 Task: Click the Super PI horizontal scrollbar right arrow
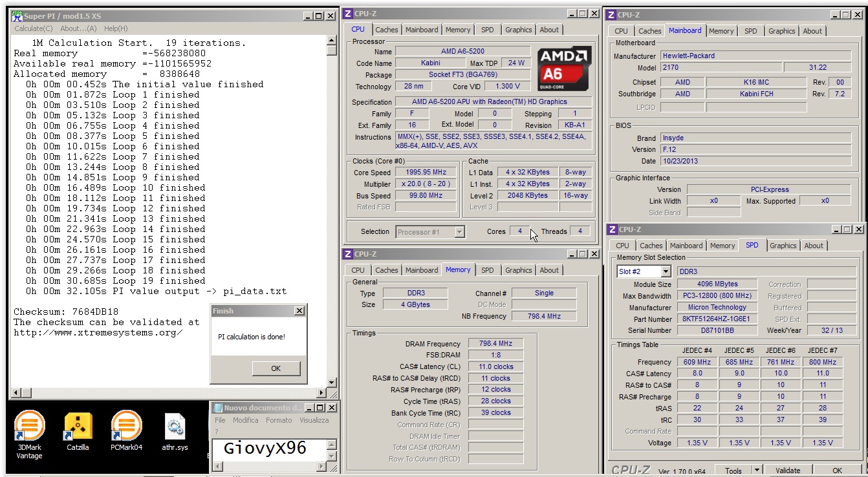point(321,393)
